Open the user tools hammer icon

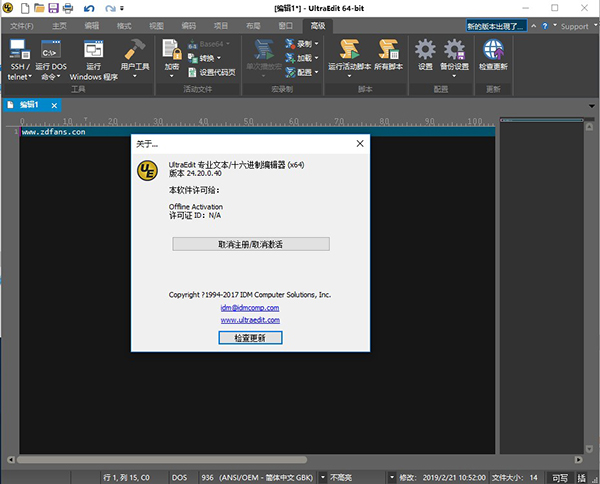135,49
